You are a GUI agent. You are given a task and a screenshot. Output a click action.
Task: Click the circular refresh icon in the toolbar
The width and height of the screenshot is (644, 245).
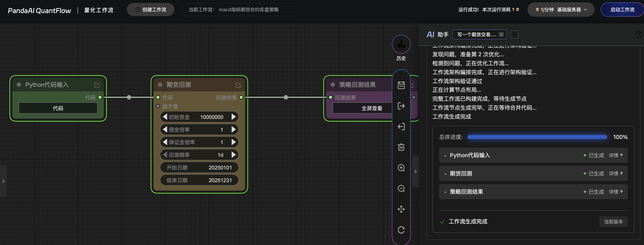click(401, 230)
